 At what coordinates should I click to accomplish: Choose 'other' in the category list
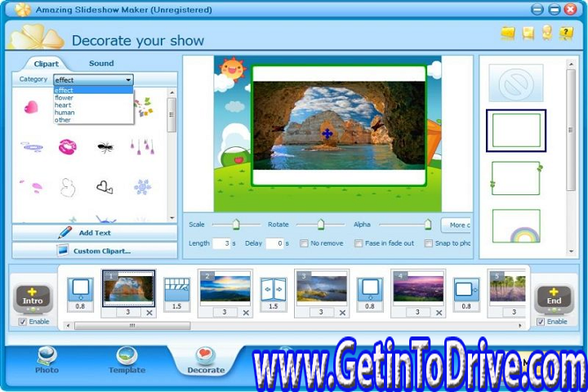pos(93,120)
